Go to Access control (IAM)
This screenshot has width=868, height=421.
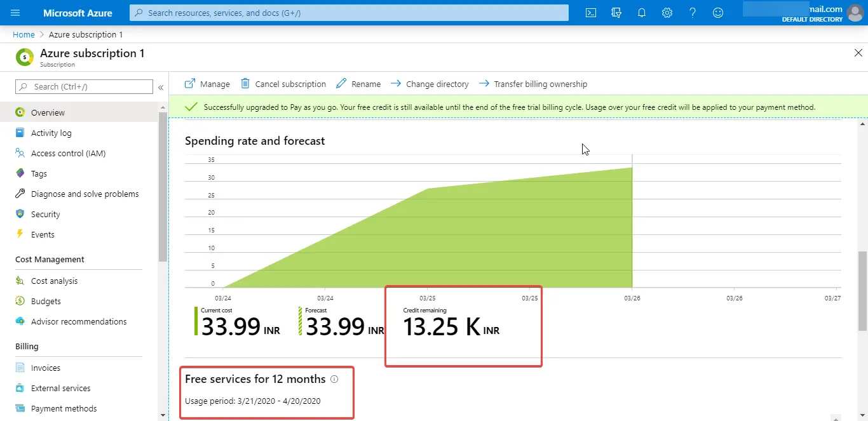pos(79,153)
